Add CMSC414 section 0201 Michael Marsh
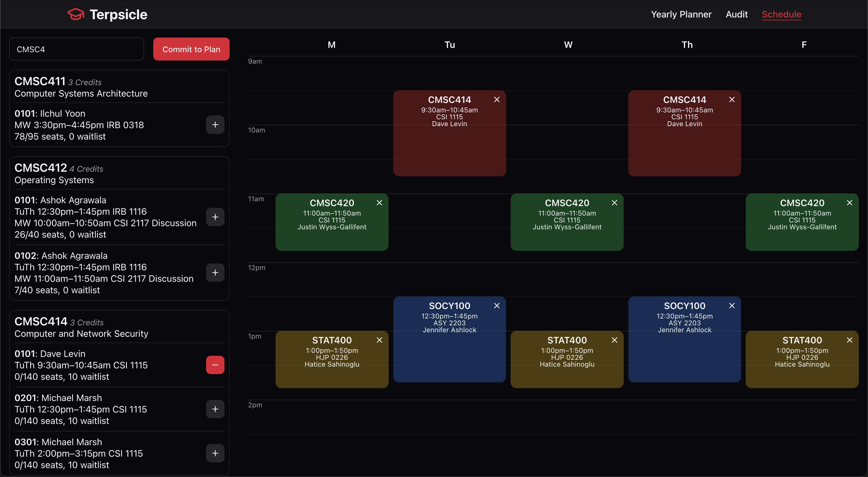This screenshot has height=477, width=868. click(215, 409)
